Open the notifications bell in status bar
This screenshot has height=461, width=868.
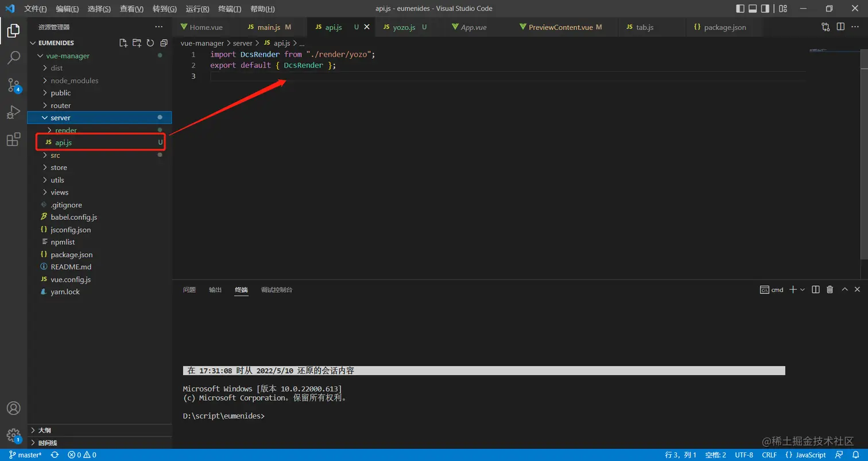click(x=855, y=455)
